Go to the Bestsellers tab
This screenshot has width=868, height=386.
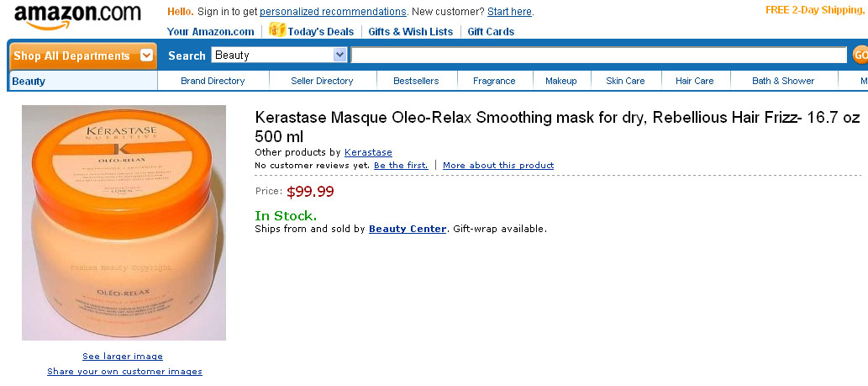click(x=416, y=81)
